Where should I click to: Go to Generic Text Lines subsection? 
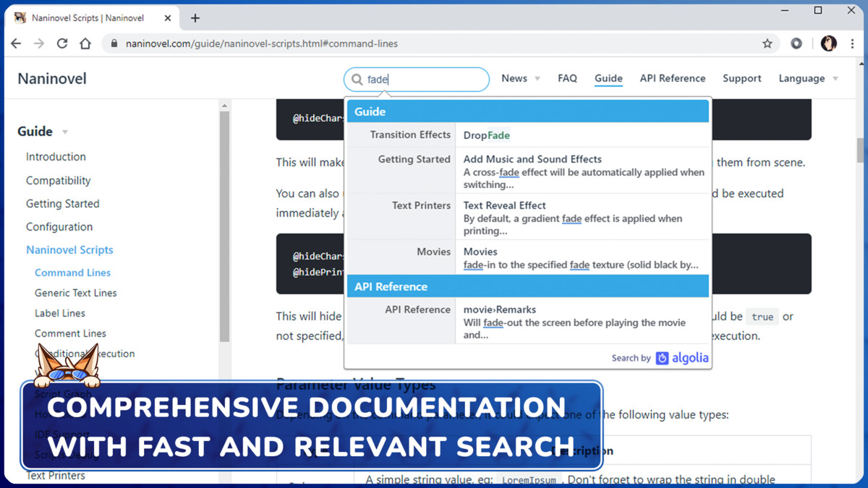point(76,293)
